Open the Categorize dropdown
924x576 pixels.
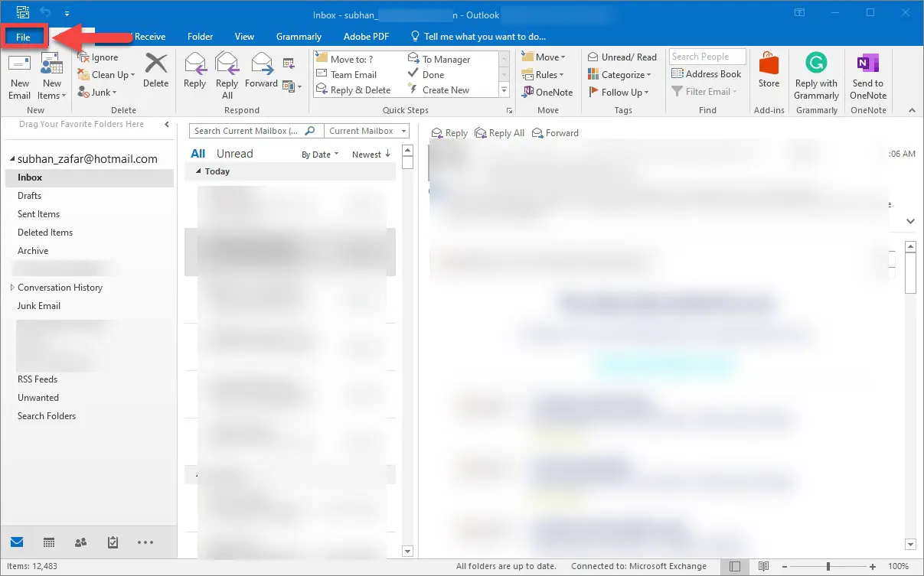619,74
